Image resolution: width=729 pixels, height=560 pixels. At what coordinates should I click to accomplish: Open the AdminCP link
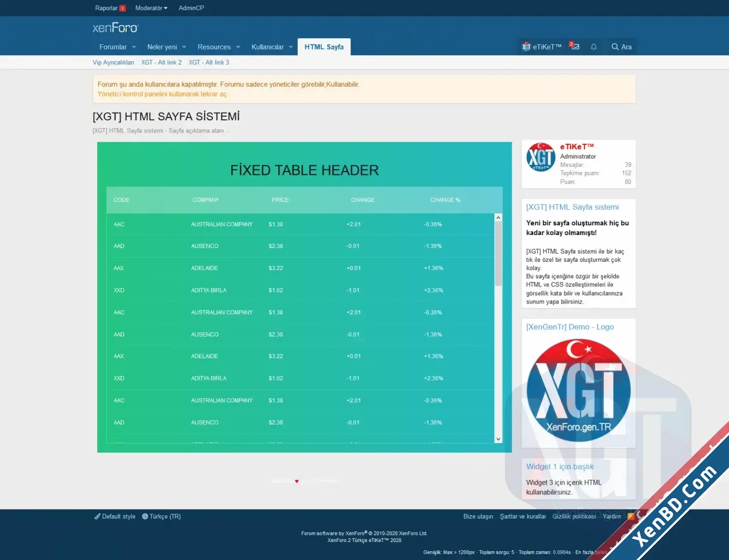pyautogui.click(x=191, y=8)
